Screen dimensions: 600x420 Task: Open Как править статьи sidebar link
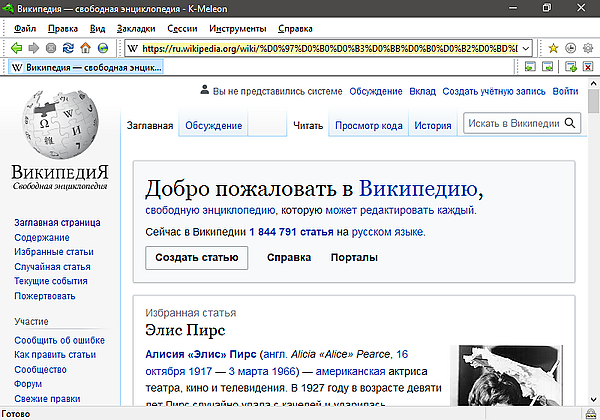55,355
